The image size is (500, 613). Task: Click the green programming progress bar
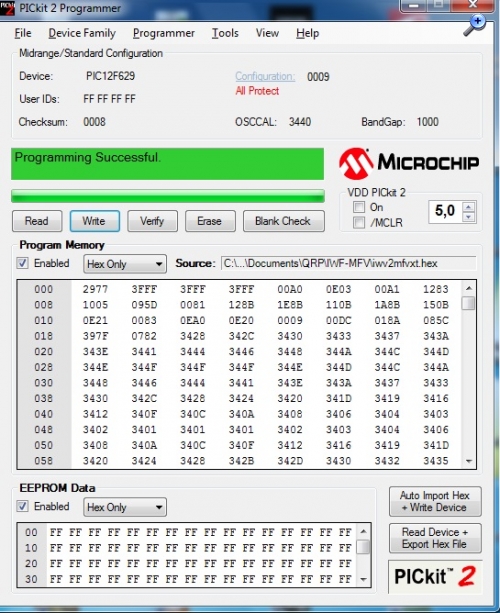point(168,196)
